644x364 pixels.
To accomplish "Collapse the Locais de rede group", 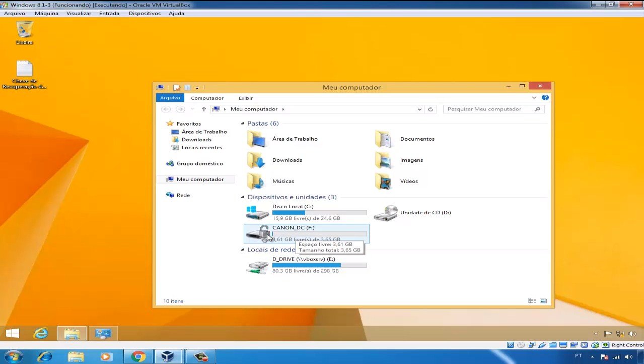I will coord(242,250).
